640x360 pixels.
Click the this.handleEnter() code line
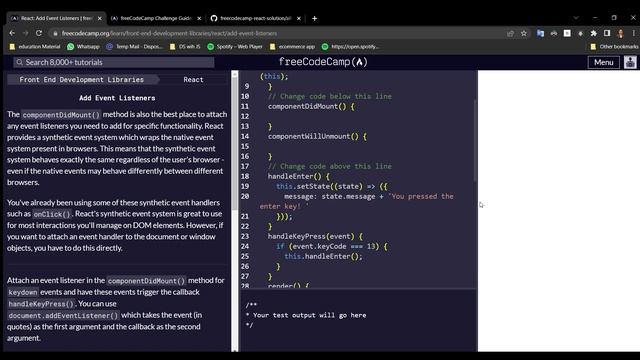(323, 256)
